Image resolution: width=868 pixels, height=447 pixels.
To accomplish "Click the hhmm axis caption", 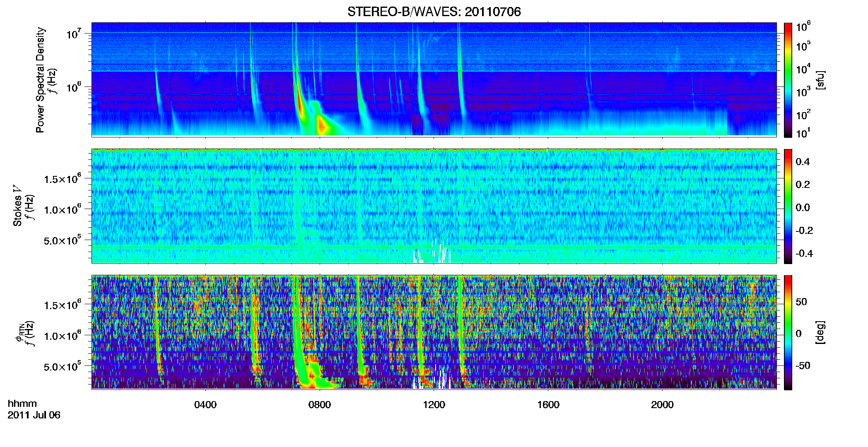I will (x=22, y=404).
